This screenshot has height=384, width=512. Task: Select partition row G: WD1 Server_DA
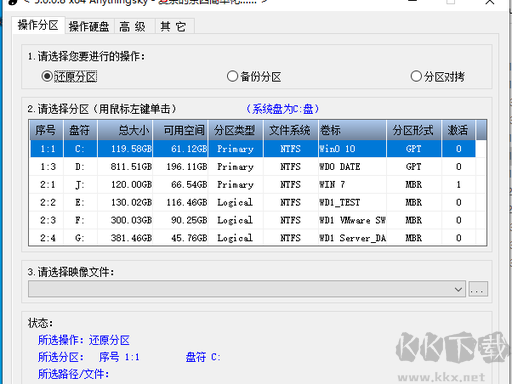pyautogui.click(x=253, y=238)
